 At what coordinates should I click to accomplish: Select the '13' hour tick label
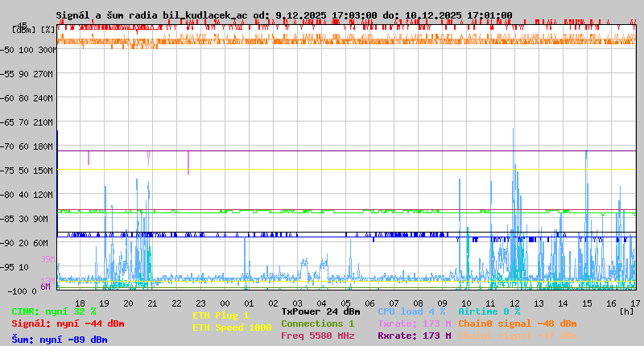click(x=539, y=303)
